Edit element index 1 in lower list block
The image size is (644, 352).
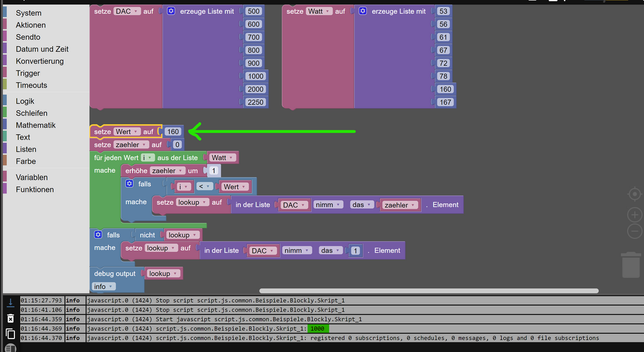(x=355, y=250)
